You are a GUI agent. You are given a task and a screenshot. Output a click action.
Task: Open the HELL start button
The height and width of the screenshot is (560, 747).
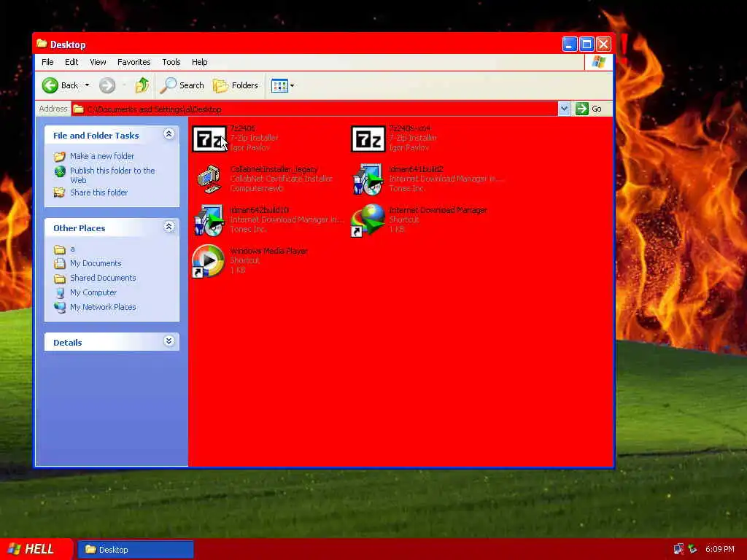[36, 549]
